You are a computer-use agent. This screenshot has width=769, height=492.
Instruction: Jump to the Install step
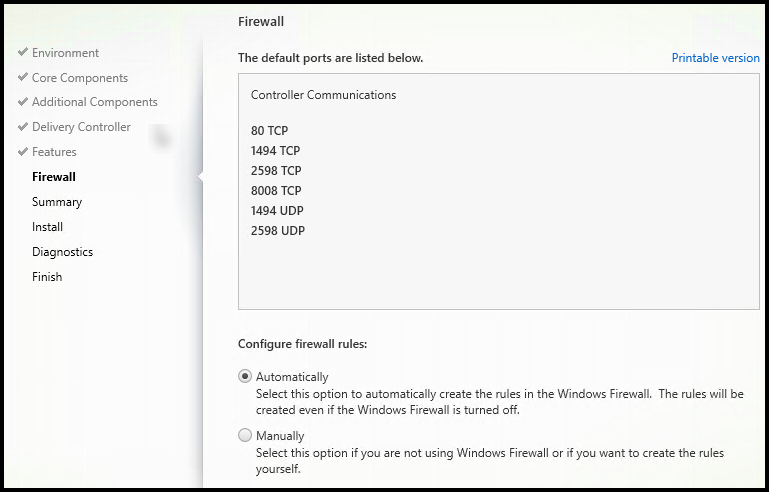click(47, 227)
